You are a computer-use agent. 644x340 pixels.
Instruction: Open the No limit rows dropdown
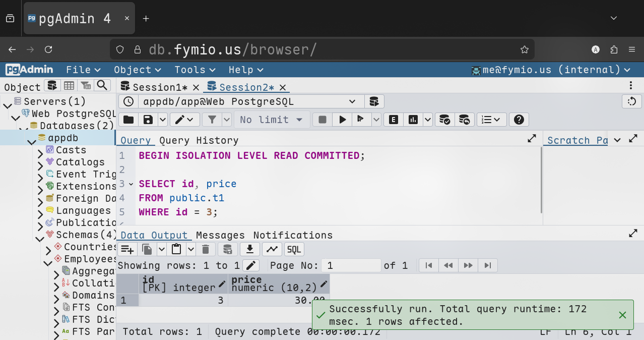(x=271, y=120)
